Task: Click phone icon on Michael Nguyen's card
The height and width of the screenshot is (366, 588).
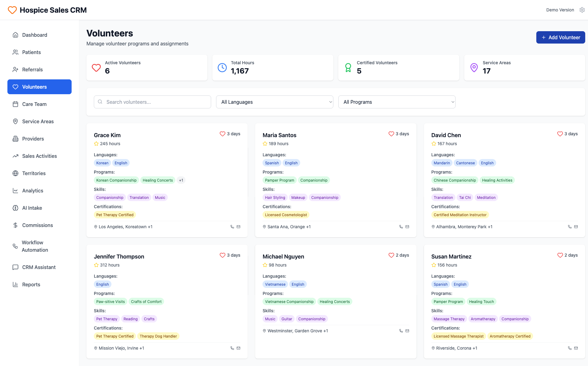Action: tap(401, 331)
